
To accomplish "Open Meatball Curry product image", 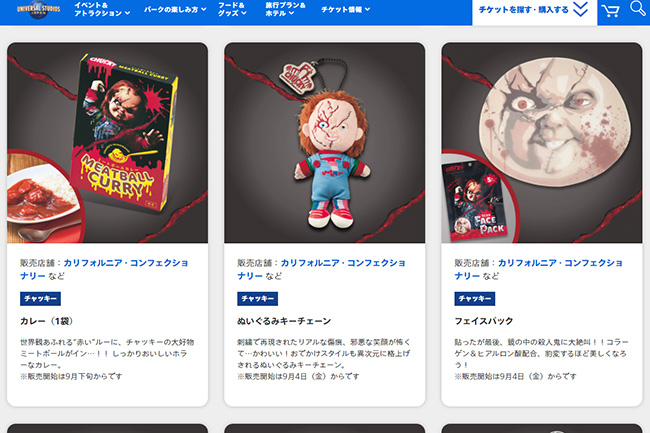I will click(x=107, y=143).
